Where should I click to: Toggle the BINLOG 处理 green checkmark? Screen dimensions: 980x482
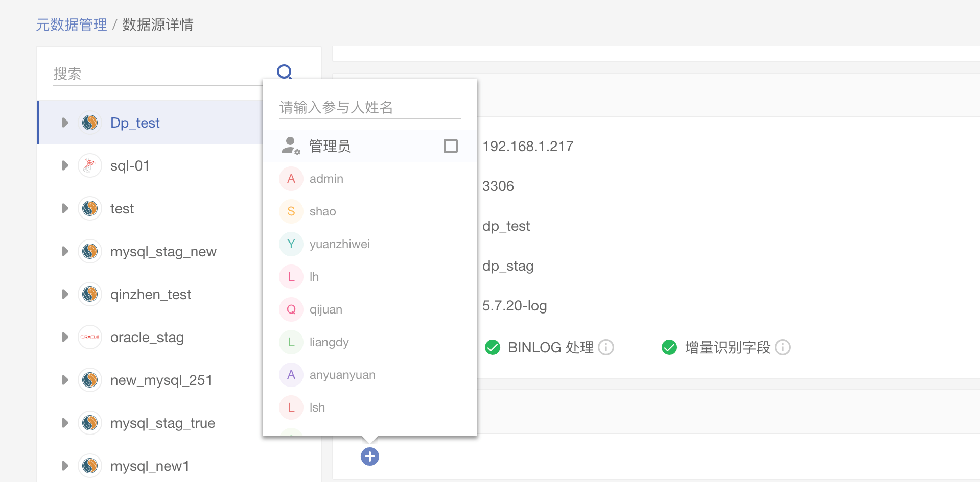point(493,348)
